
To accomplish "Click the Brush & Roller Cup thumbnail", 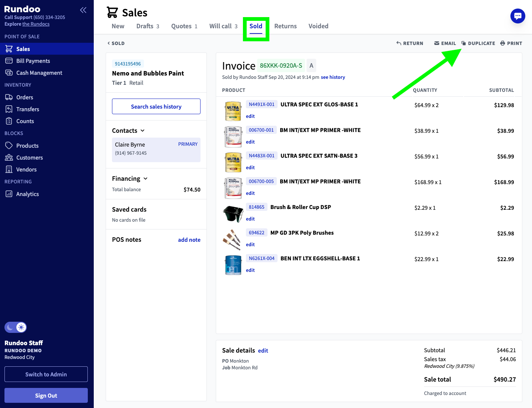I will click(x=233, y=213).
